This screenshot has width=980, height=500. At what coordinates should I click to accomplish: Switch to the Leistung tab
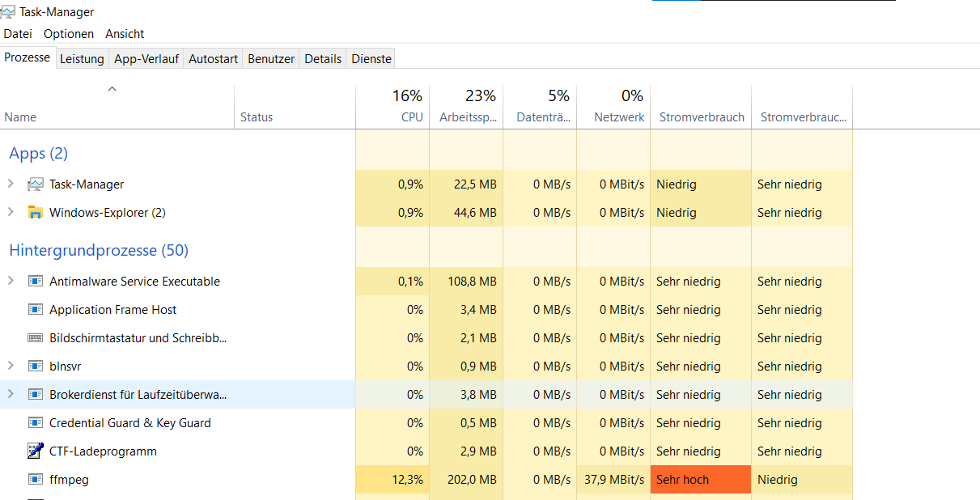click(x=82, y=57)
